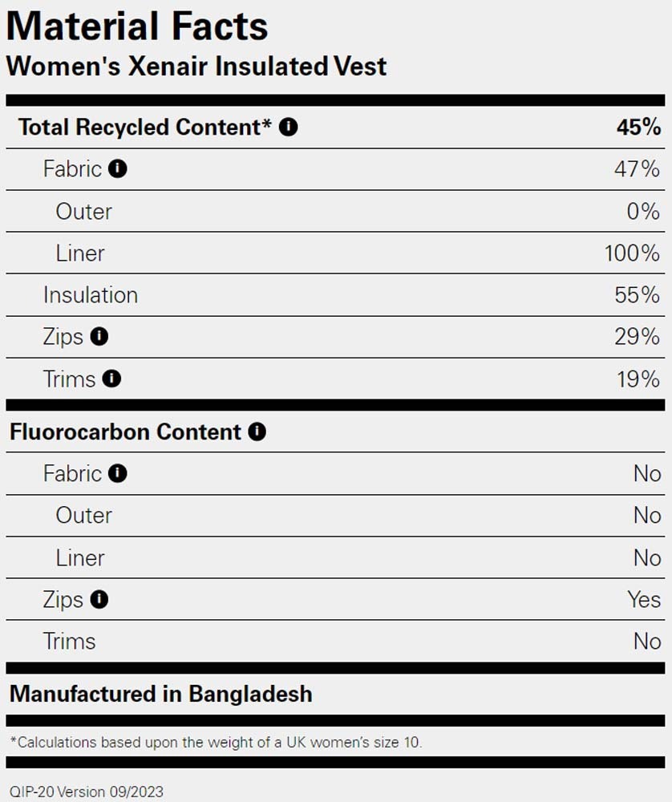This screenshot has width=672, height=802.
Task: Click the info icon by Fluorocarbon Content heading
Action: [x=257, y=431]
